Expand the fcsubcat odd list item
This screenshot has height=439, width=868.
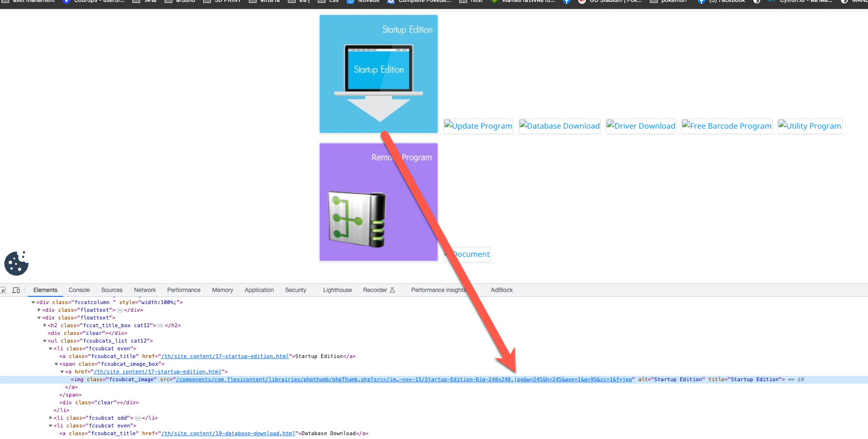click(51, 418)
